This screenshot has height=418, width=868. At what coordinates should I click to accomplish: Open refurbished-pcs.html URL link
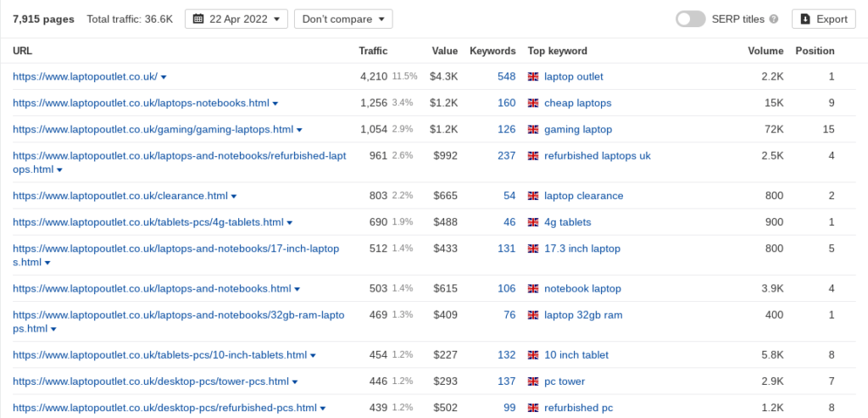click(x=164, y=409)
